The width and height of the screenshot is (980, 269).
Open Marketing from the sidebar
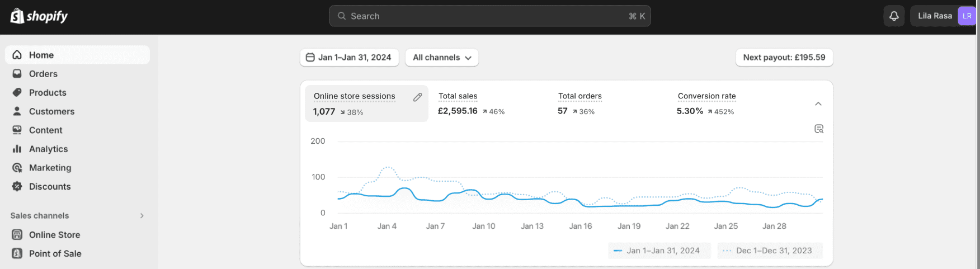pyautogui.click(x=50, y=168)
